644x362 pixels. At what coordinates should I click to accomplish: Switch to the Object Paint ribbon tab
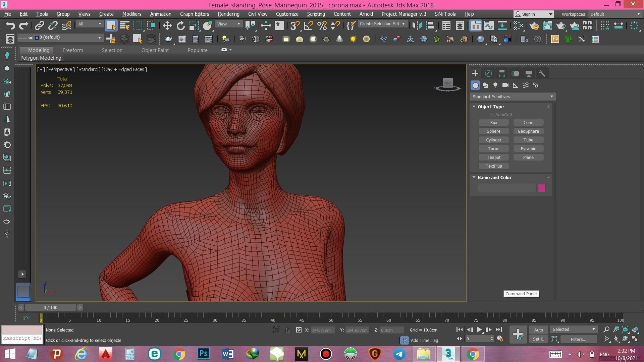coord(155,50)
